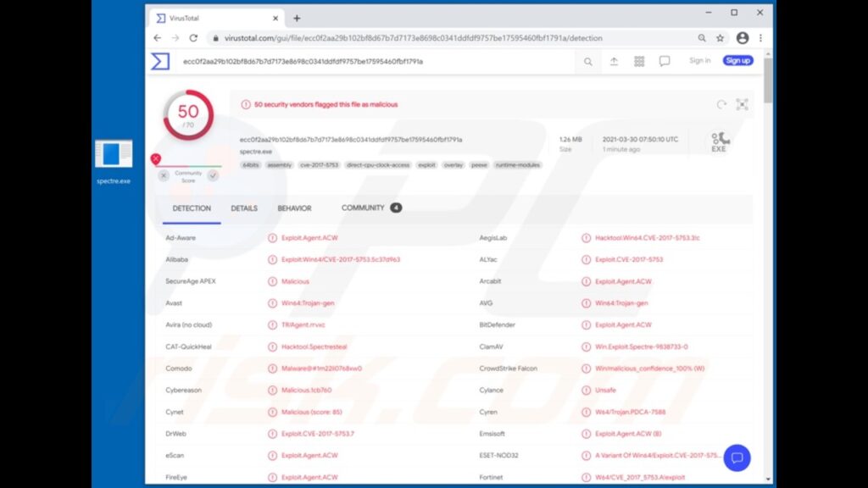The height and width of the screenshot is (488, 868).
Task: Click the page vertical scrollbar
Action: [768, 80]
